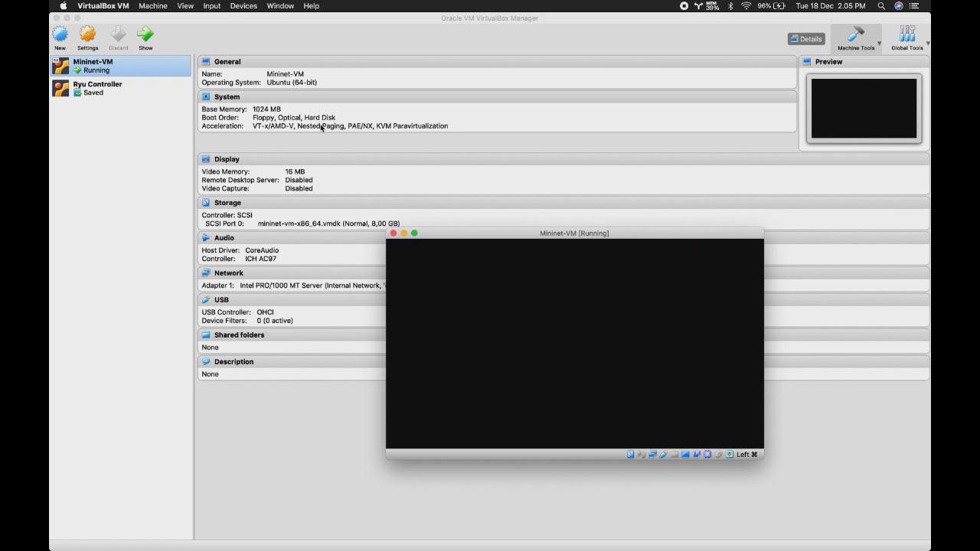Screen dimensions: 980x551
Task: Open the Help menu
Action: 311,5
